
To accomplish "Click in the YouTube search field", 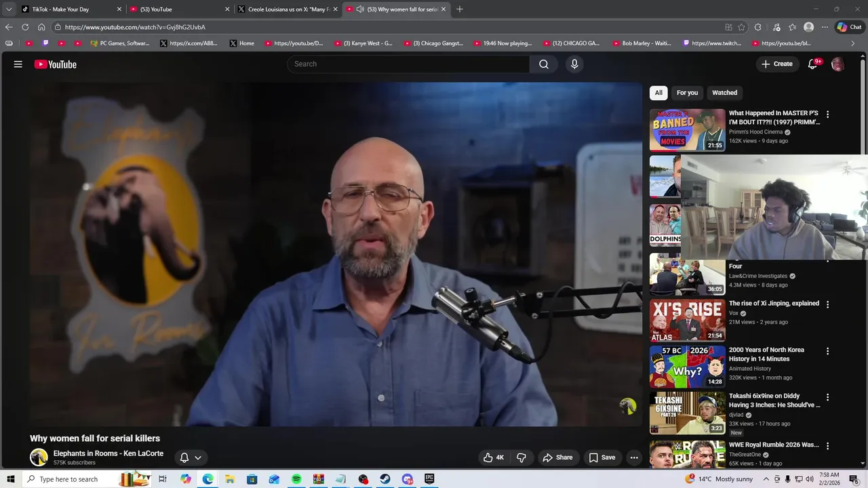I will point(408,64).
